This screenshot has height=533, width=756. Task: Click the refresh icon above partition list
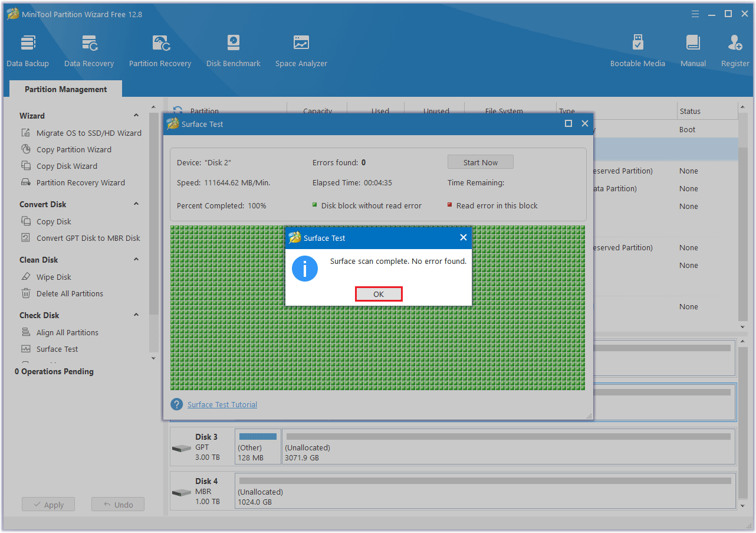click(177, 110)
